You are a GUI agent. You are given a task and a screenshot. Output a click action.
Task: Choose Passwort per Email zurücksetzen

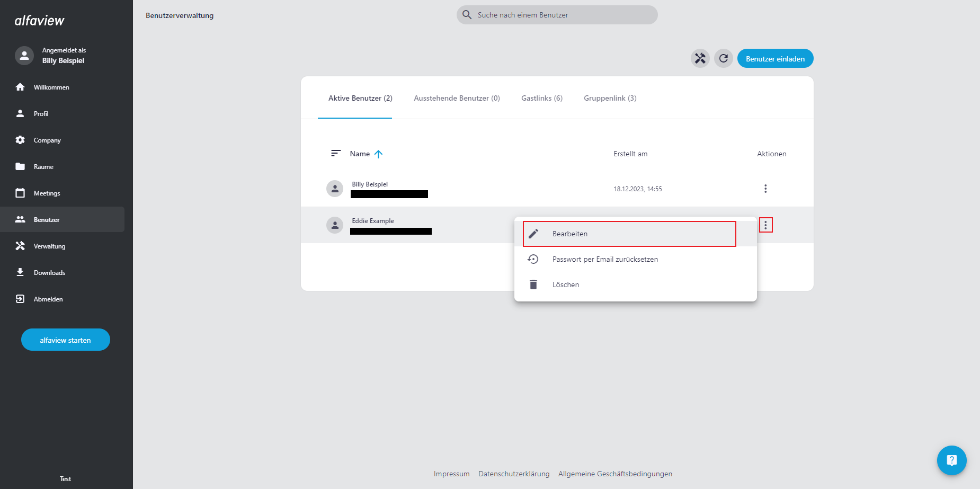coord(604,259)
